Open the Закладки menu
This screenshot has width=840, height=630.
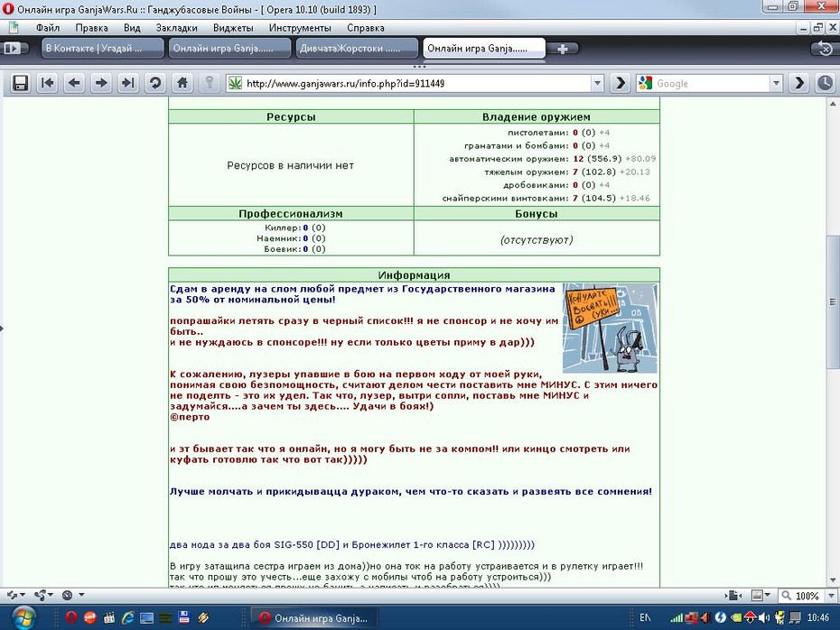tap(176, 28)
